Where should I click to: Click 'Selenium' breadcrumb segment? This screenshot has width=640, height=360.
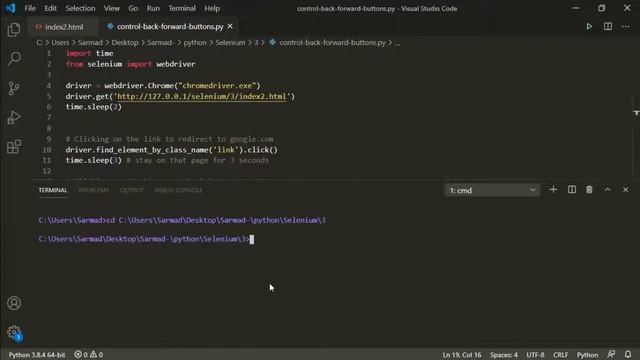[x=230, y=42]
